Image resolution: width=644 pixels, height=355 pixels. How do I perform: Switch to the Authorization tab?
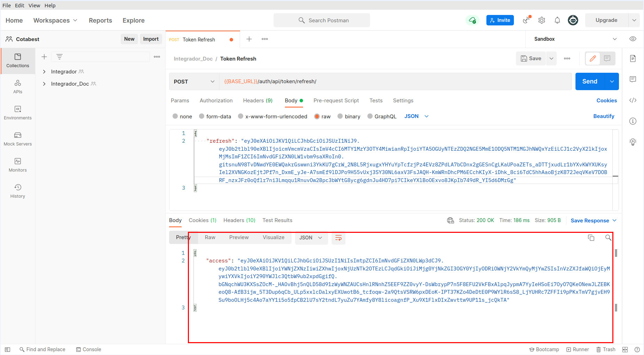click(216, 101)
